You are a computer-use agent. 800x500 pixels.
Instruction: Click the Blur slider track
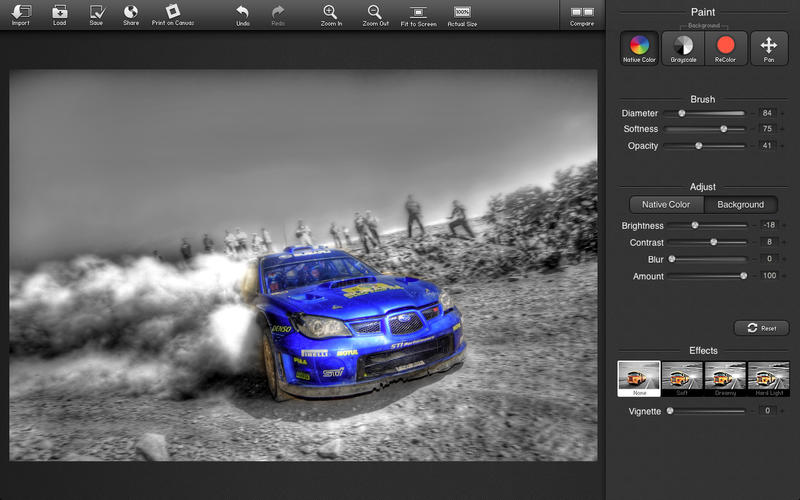pos(708,259)
